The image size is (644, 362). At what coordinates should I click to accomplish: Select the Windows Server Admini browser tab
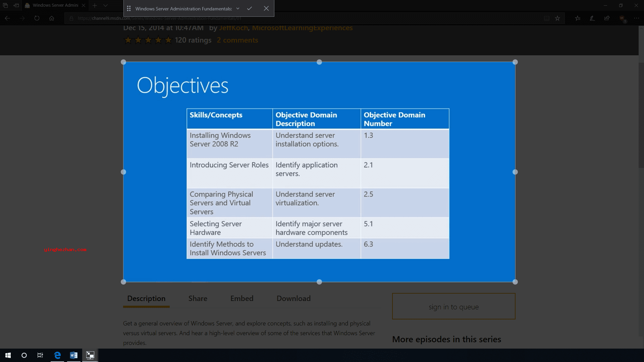pyautogui.click(x=55, y=5)
